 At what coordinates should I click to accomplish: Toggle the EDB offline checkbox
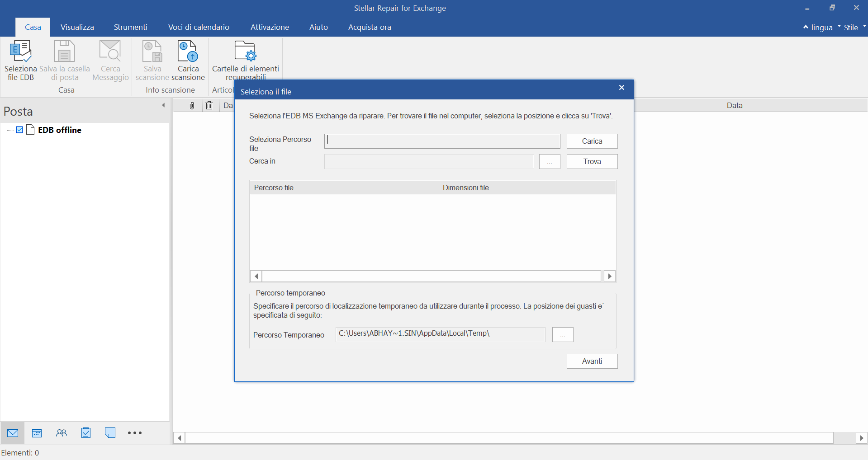(19, 130)
